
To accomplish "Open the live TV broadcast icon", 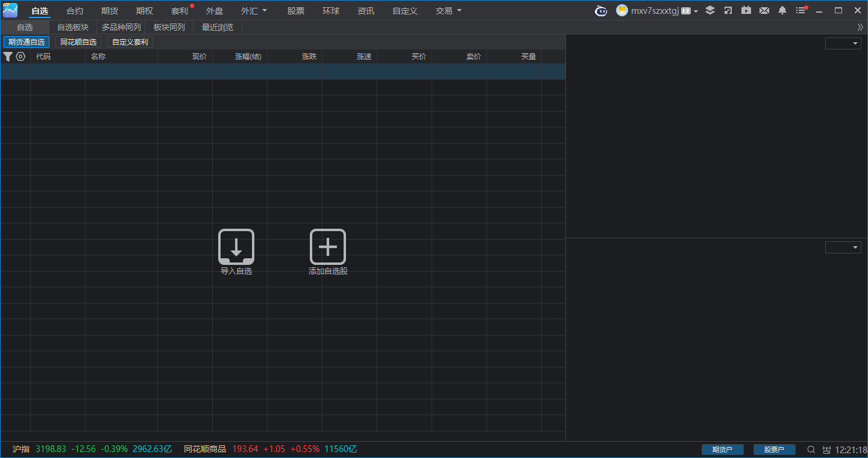I will point(746,11).
